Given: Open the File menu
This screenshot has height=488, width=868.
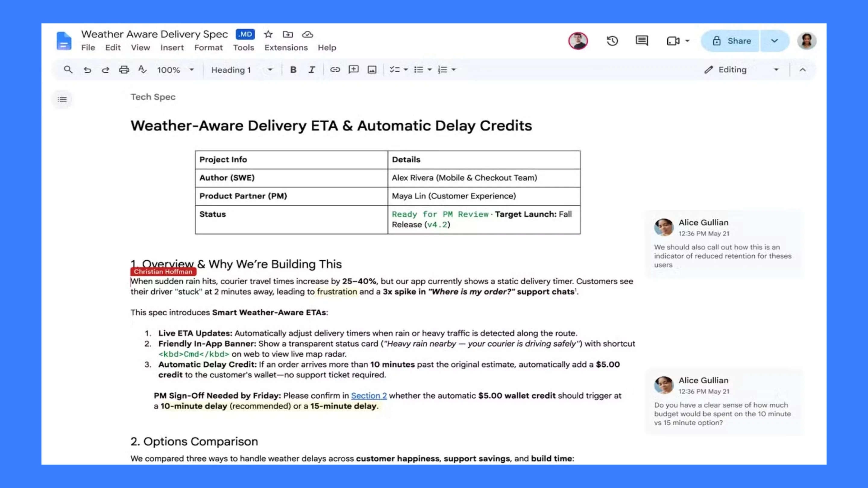Looking at the screenshot, I should (88, 48).
